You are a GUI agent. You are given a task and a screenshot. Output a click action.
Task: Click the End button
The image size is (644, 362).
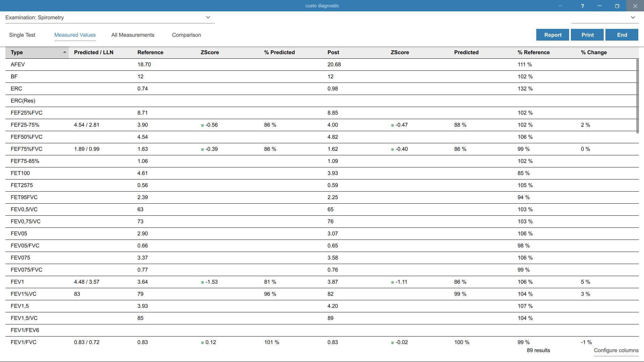coord(622,35)
